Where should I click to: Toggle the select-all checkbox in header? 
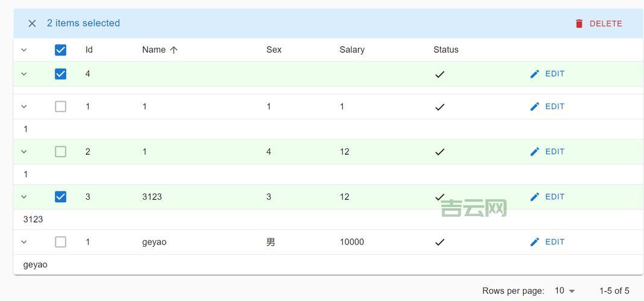coord(60,50)
